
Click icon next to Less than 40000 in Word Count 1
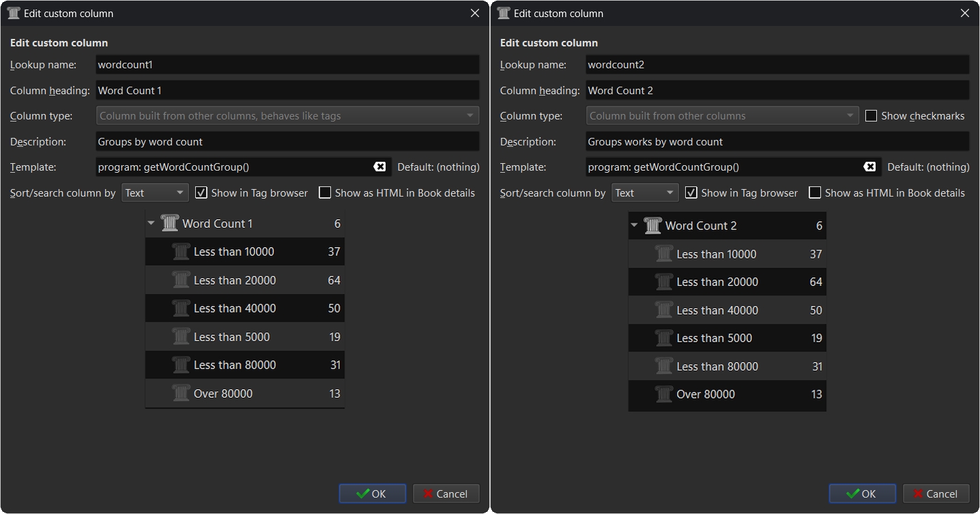(x=181, y=308)
